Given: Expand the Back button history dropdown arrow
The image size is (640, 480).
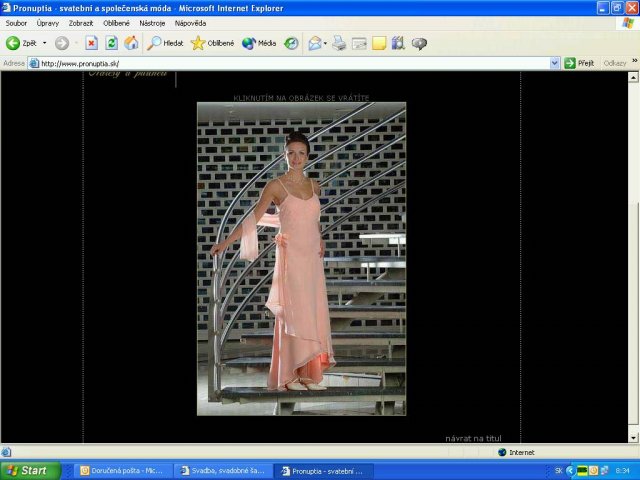Looking at the screenshot, I should (x=45, y=43).
